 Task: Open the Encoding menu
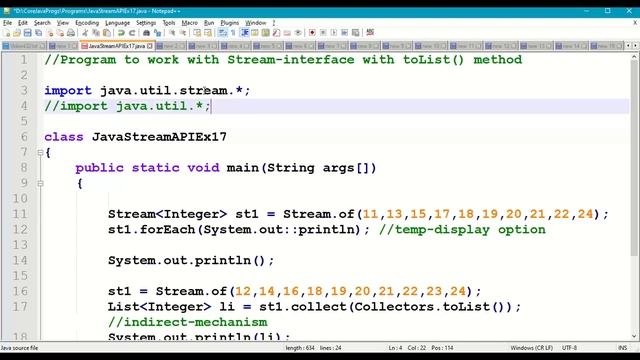click(x=87, y=23)
